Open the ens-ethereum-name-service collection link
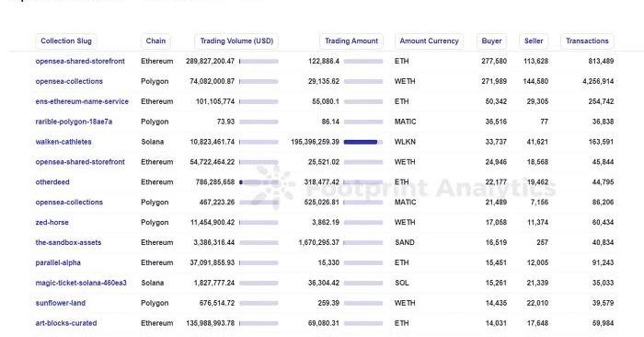The image size is (644, 337). coord(82,101)
